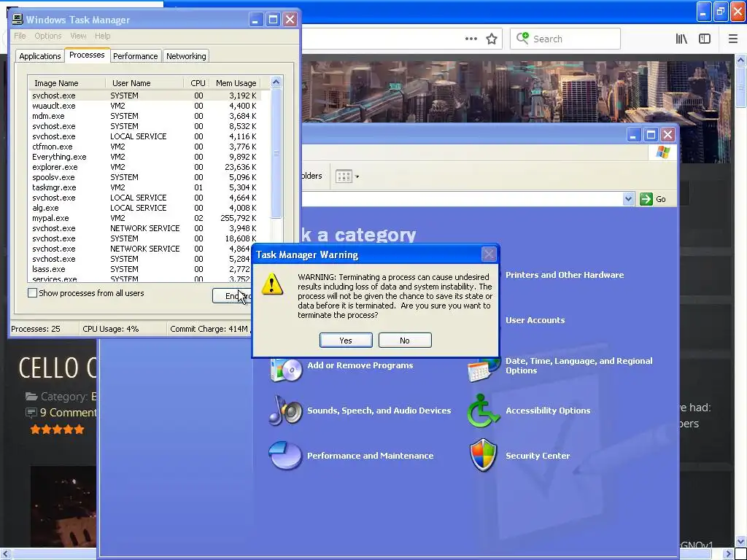Select the taskmgr.exe process row

tap(145, 187)
